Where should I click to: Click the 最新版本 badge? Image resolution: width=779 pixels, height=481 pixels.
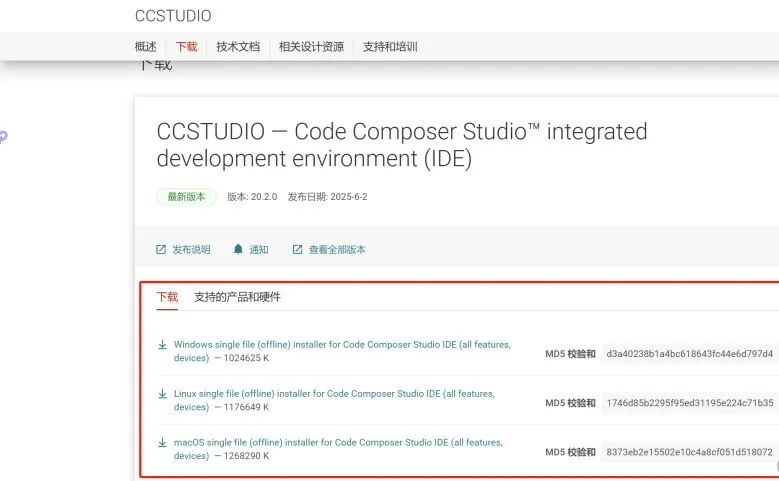coord(186,197)
